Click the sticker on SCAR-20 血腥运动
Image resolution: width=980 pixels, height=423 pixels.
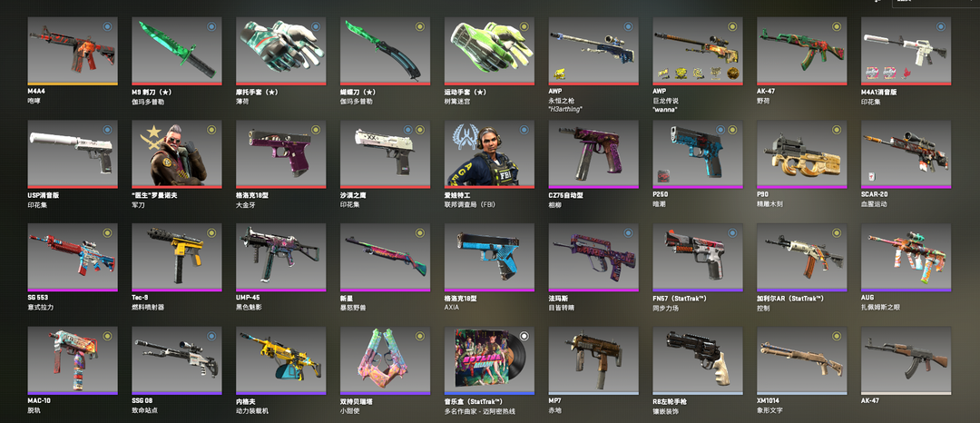[x=871, y=177]
